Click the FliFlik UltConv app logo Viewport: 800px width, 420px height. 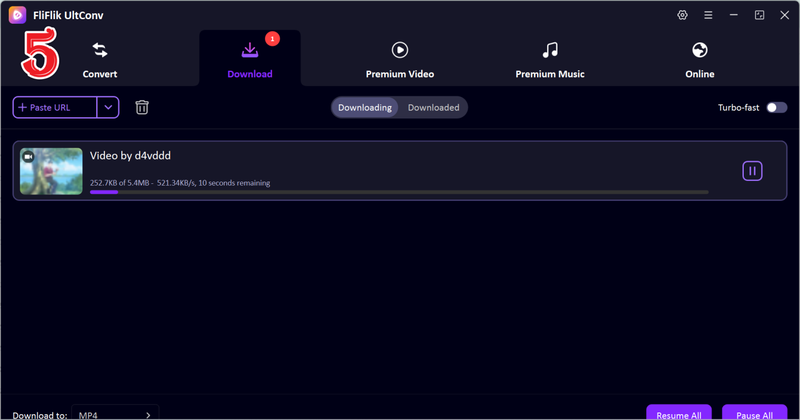[x=17, y=15]
